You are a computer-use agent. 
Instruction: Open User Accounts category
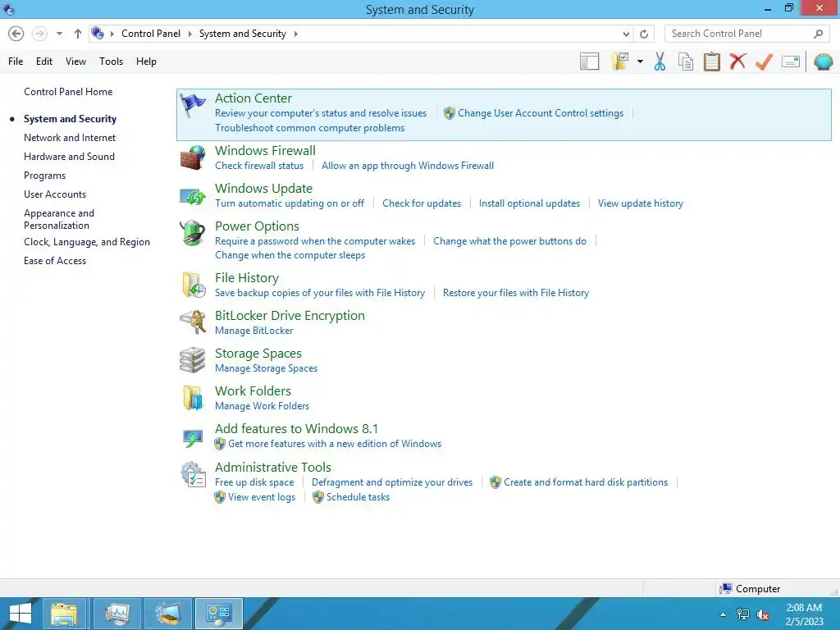(55, 194)
